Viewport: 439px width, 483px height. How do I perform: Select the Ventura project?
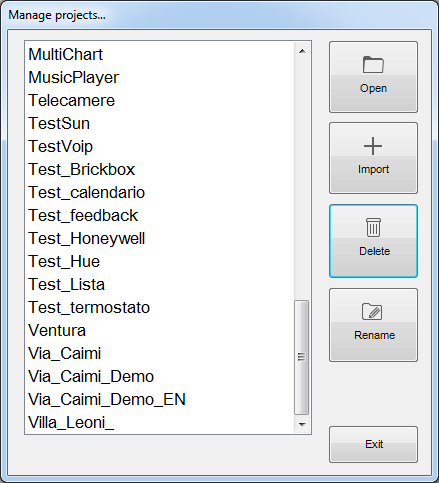click(x=160, y=330)
